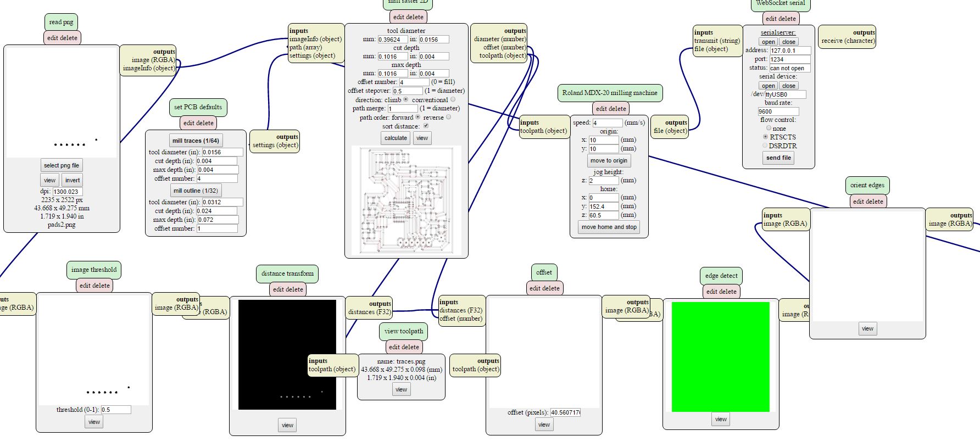The image size is (980, 447).
Task: Focus the offset (pixels) field
Action: (565, 412)
